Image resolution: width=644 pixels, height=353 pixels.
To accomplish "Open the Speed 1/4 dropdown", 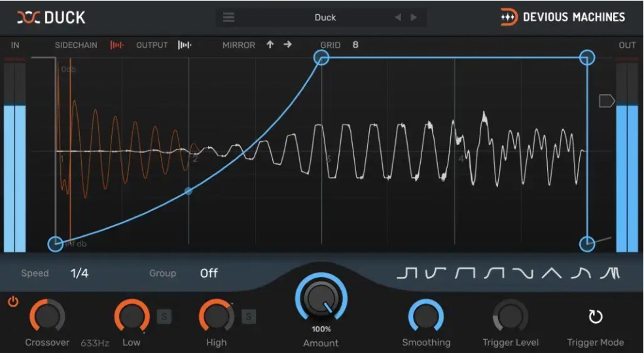I will [x=79, y=273].
